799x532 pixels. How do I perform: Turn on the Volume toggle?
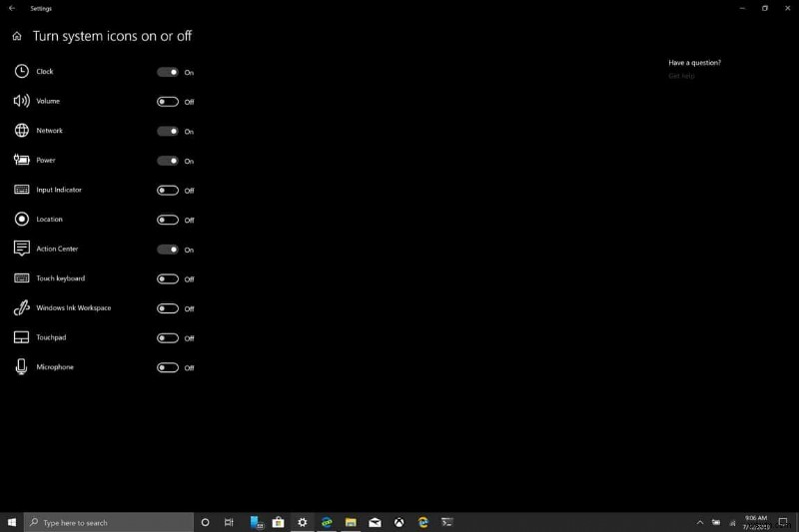(x=168, y=102)
